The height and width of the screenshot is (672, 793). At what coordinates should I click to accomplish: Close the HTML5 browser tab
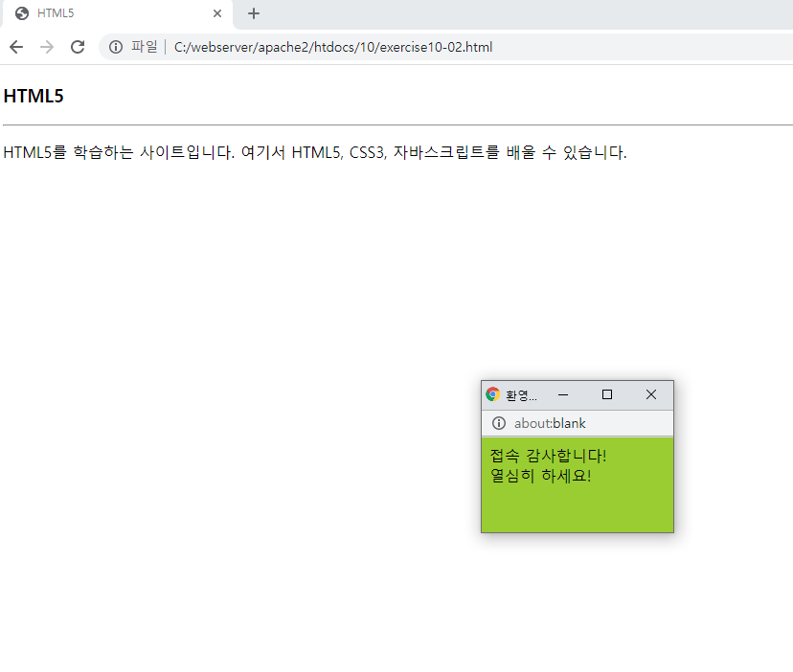coord(217,13)
